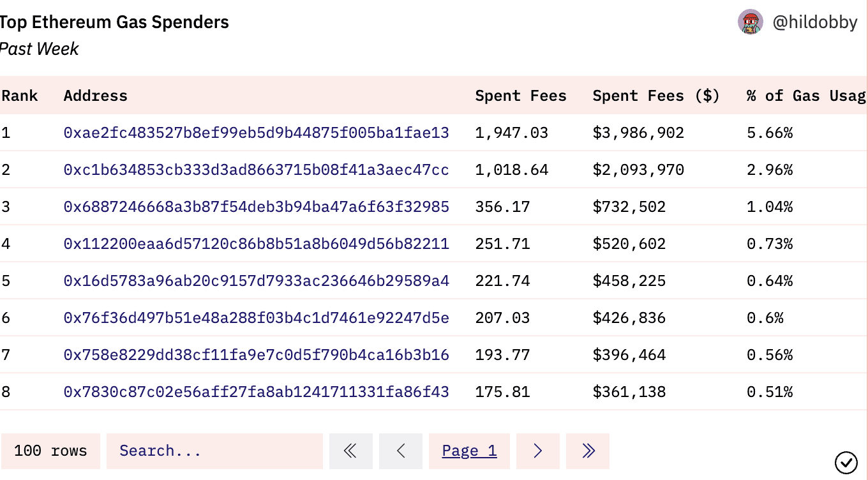Open the hildobby profile avatar
This screenshot has height=480, width=868.
(x=750, y=22)
